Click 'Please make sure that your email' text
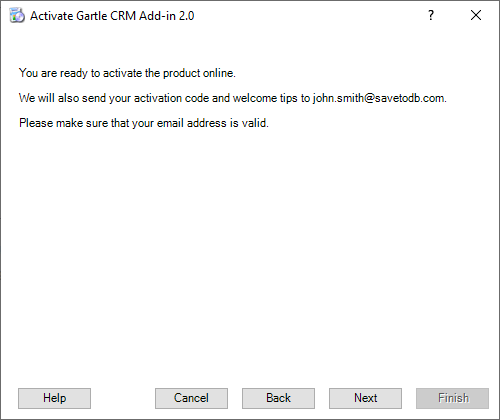 click(144, 123)
